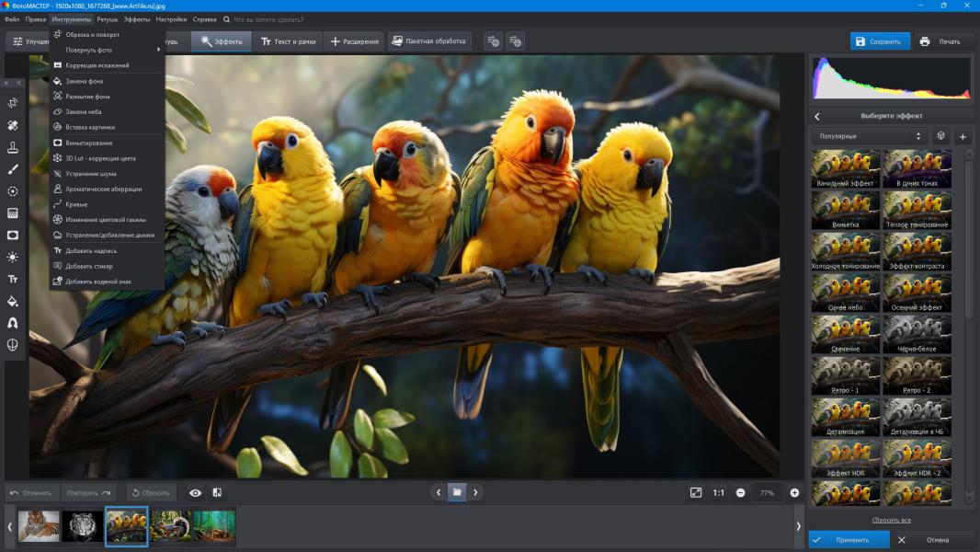This screenshot has width=980, height=552.
Task: Choose Замена фона from Инструменты menu
Action: [x=107, y=81]
